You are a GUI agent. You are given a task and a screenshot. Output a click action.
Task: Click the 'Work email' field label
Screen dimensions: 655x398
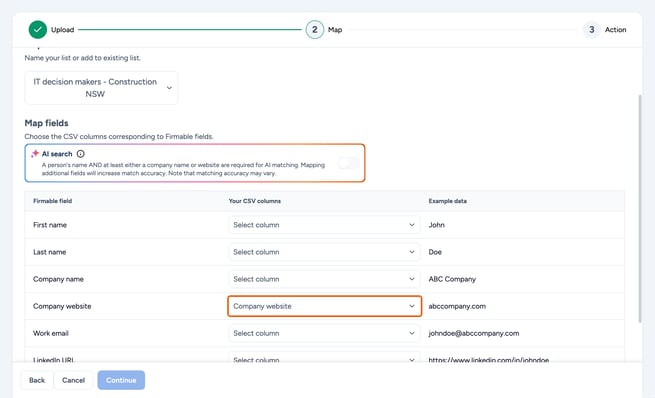pyautogui.click(x=51, y=333)
